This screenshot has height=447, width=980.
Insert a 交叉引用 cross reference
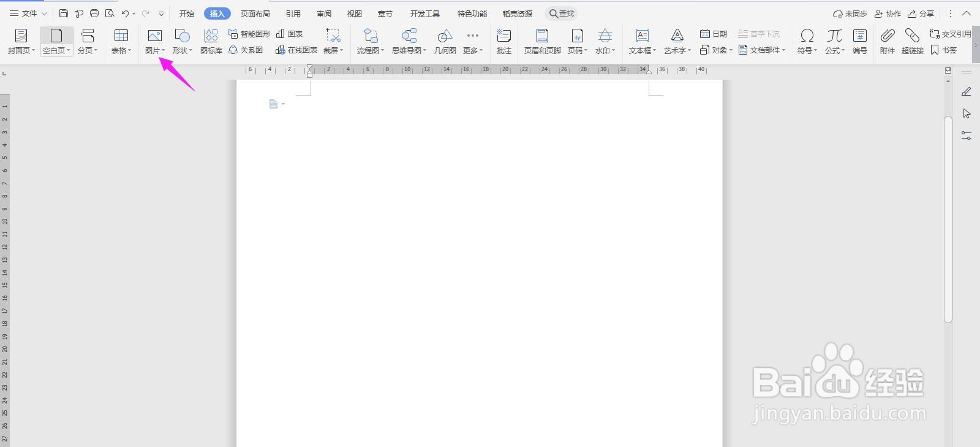951,34
